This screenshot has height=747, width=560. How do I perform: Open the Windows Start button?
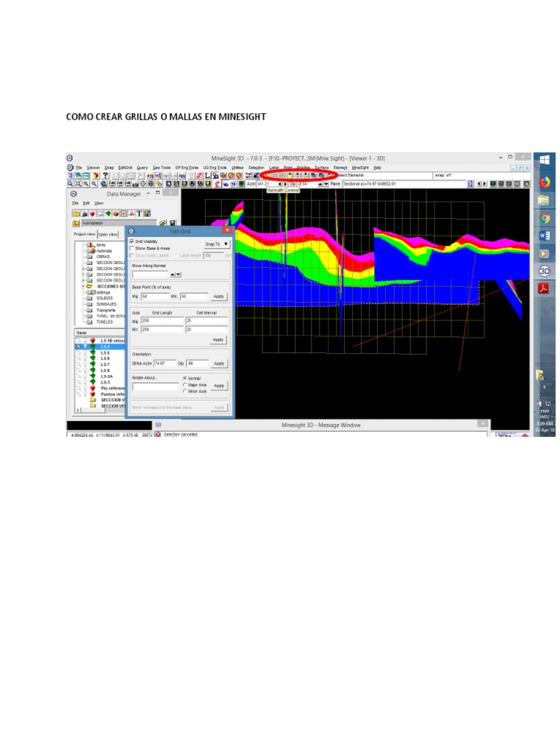(x=545, y=160)
